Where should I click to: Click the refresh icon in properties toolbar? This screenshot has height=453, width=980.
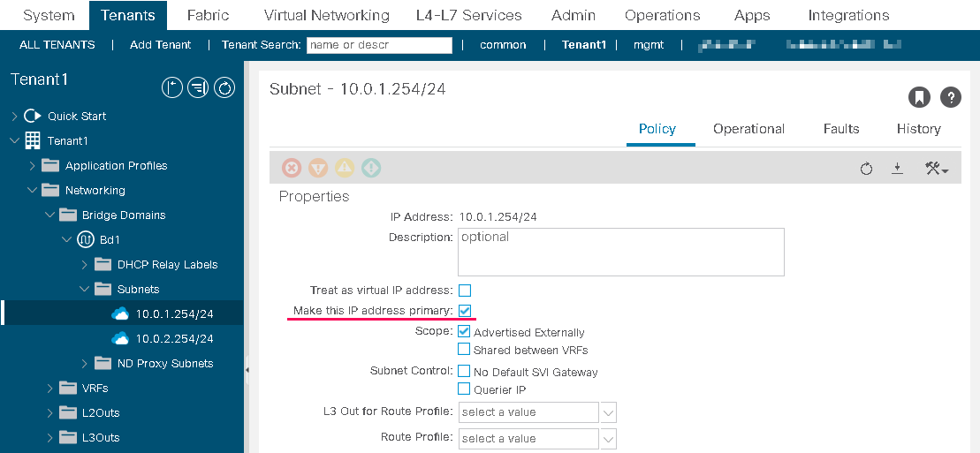[866, 168]
